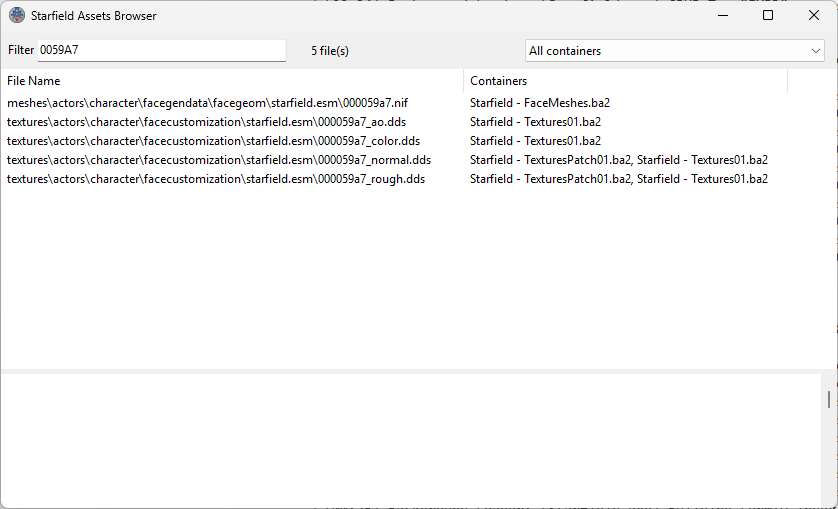Select the 000059a7_normal.dds texture row
838x509 pixels.
(219, 160)
